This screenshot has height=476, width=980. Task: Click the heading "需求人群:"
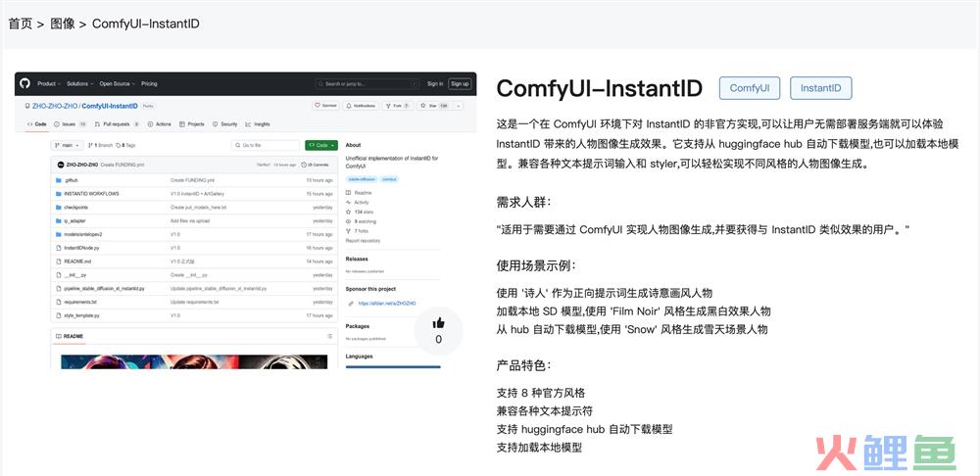pos(523,203)
